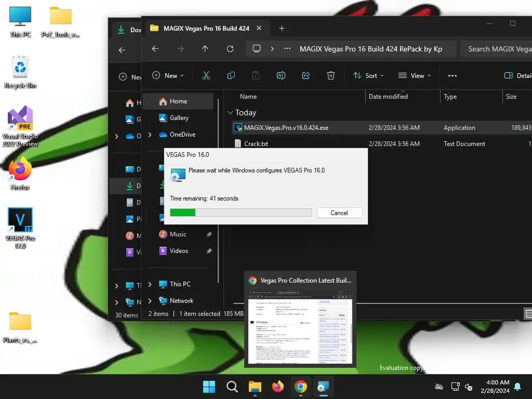Viewport: 532px width, 399px height.
Task: Select the VEGAS Pro 17.0 desktop shortcut
Action: pyautogui.click(x=20, y=229)
